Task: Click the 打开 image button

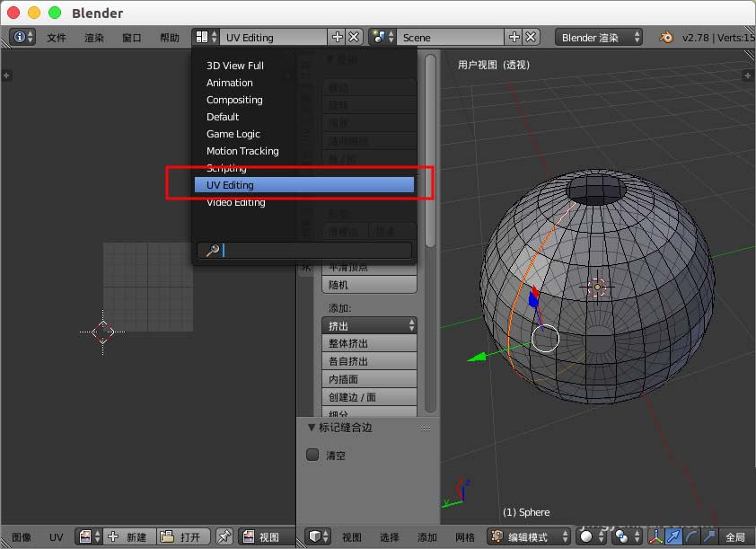Action: [183, 536]
